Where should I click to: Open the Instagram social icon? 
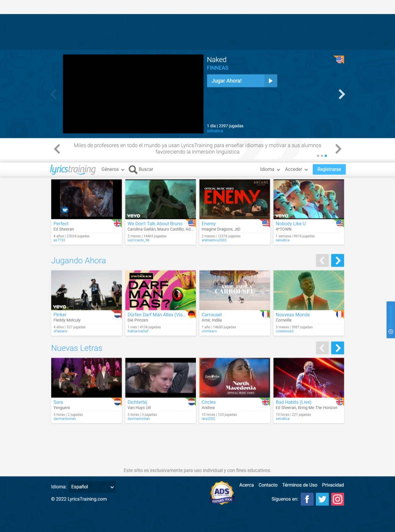[338, 499]
